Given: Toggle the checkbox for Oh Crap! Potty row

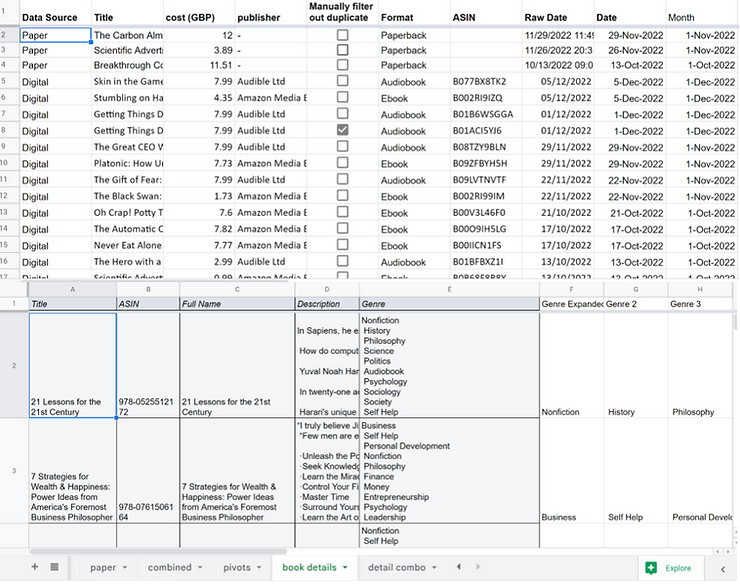Looking at the screenshot, I should pyautogui.click(x=343, y=212).
